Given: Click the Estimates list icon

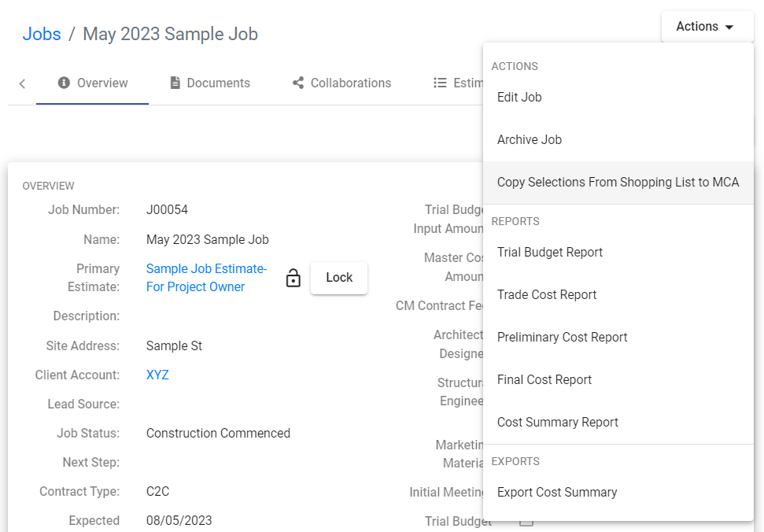Looking at the screenshot, I should point(441,83).
